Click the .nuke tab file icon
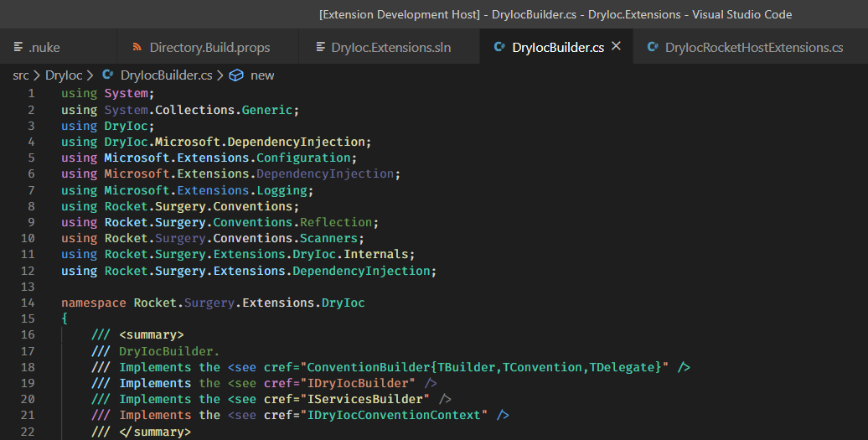This screenshot has width=868, height=440. 18,47
